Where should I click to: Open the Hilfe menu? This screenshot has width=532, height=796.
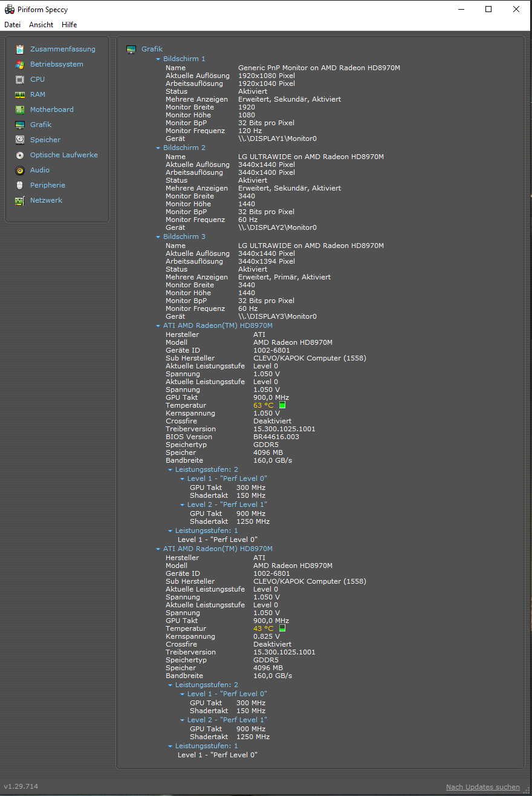coord(69,25)
